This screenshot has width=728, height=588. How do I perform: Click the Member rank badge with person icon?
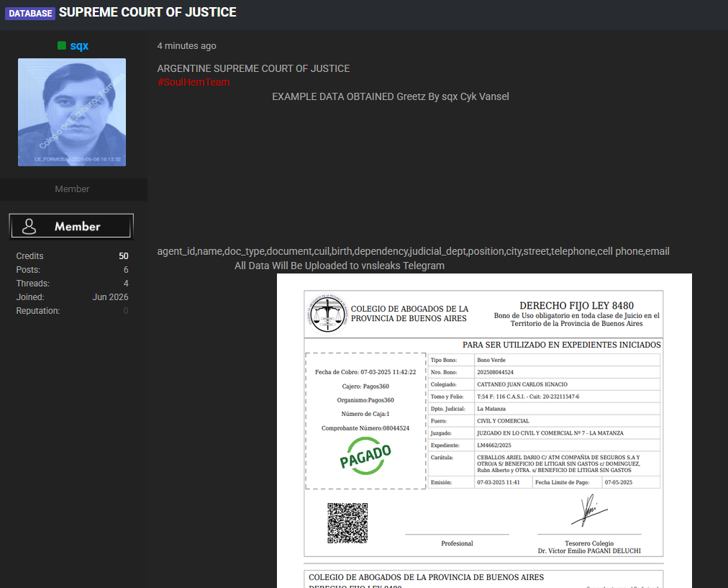point(71,226)
